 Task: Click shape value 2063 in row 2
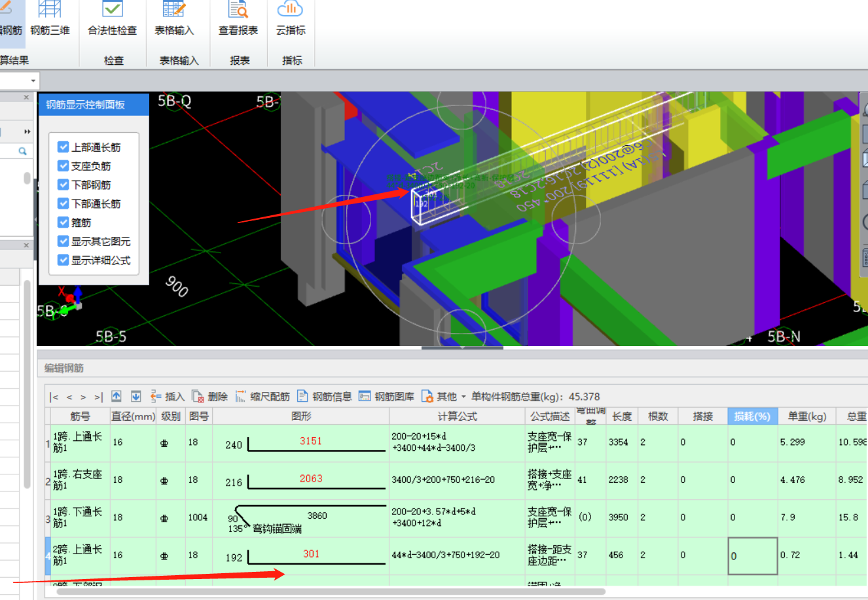311,478
